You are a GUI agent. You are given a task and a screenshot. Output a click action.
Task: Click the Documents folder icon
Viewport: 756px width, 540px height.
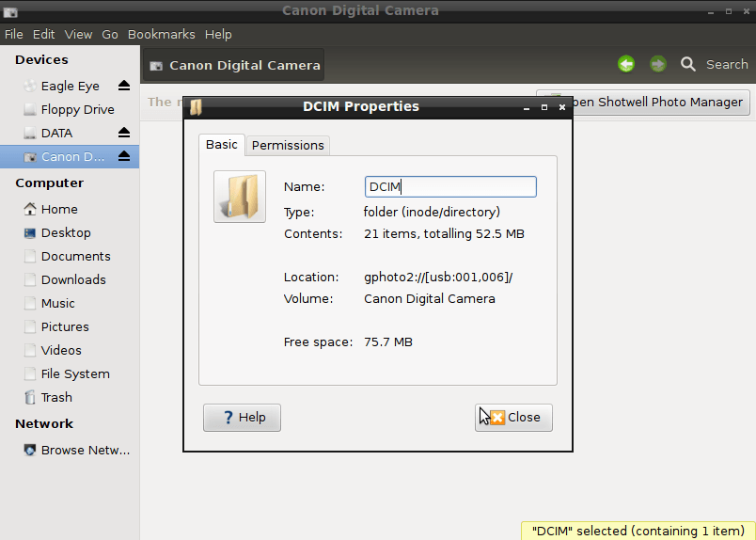(x=30, y=256)
